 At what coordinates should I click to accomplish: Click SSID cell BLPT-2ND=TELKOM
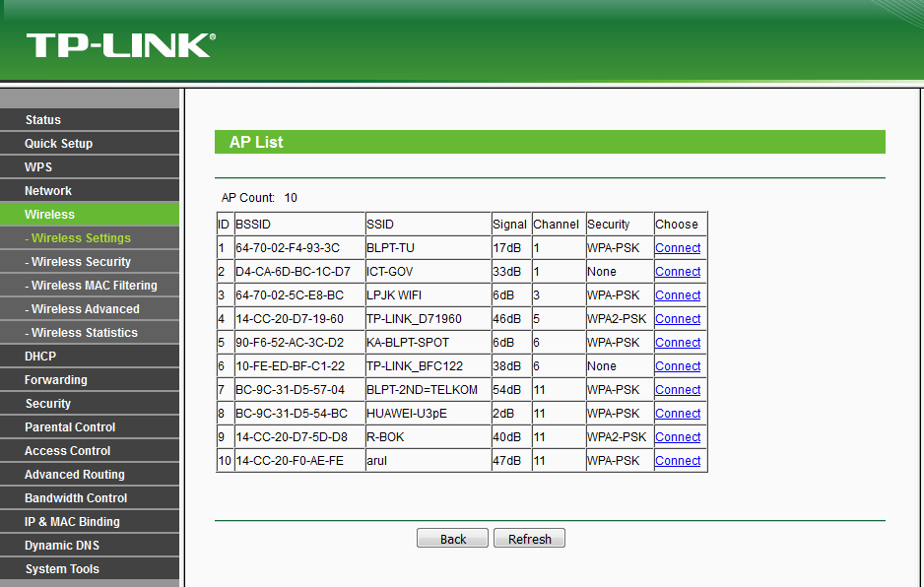click(429, 390)
